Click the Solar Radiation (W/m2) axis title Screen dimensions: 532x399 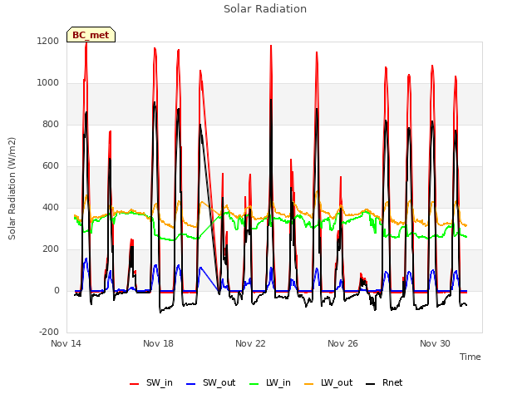(12, 189)
